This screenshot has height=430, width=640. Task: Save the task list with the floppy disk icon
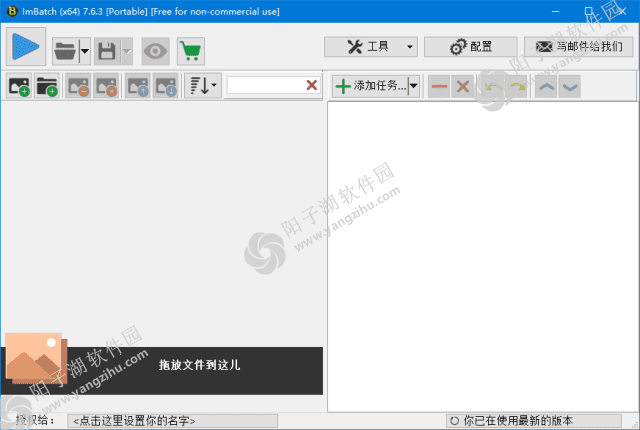(x=107, y=51)
